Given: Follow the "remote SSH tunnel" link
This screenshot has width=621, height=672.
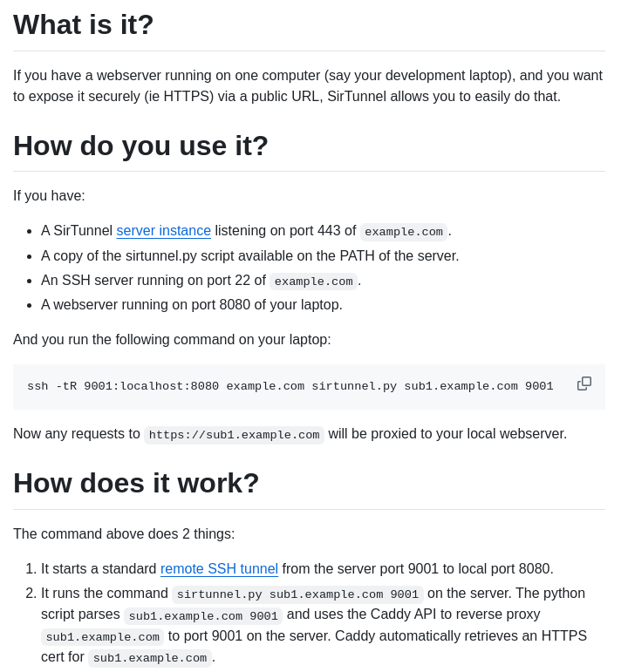Looking at the screenshot, I should tap(219, 569).
